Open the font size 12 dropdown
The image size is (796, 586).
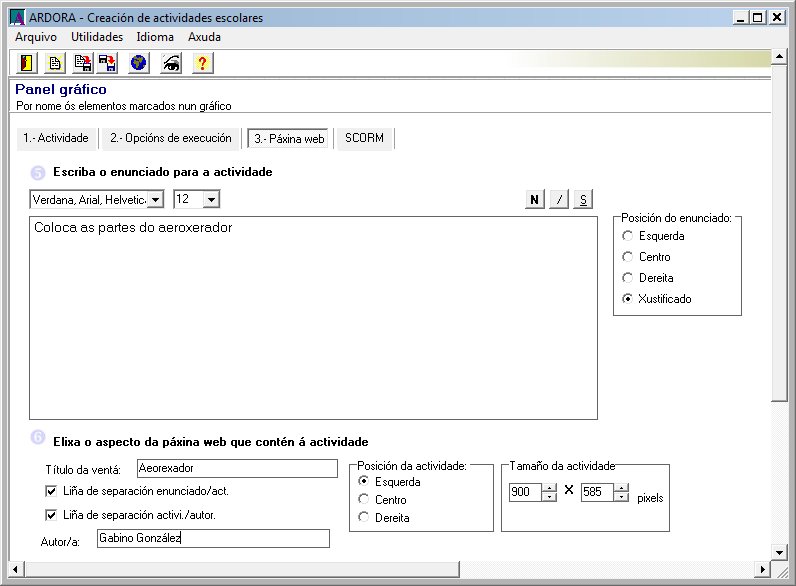click(x=211, y=199)
